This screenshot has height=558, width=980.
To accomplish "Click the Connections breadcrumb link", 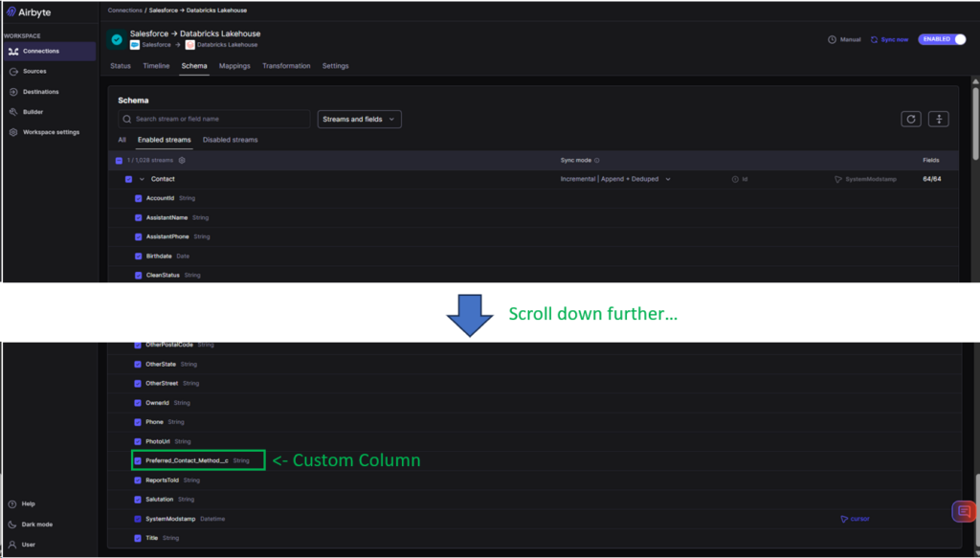I will 125,11.
